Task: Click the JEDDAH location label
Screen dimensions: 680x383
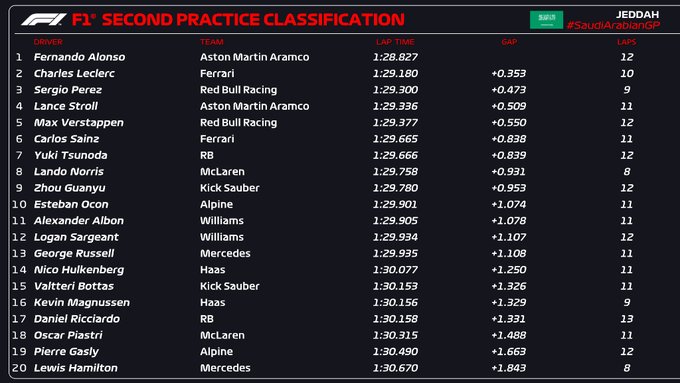Action: [x=637, y=14]
